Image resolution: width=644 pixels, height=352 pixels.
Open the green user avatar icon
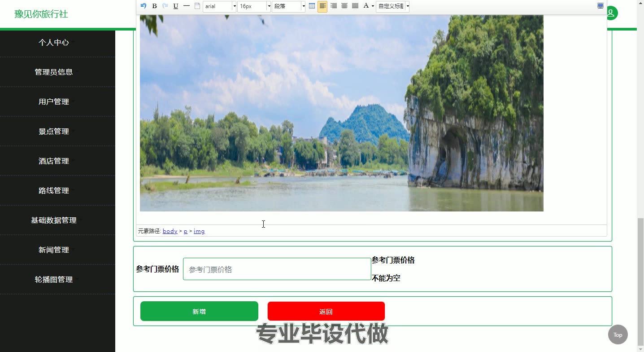[x=612, y=13]
